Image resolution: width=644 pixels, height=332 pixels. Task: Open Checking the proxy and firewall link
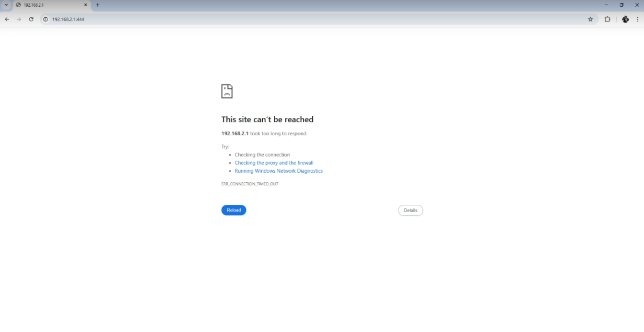(x=274, y=163)
